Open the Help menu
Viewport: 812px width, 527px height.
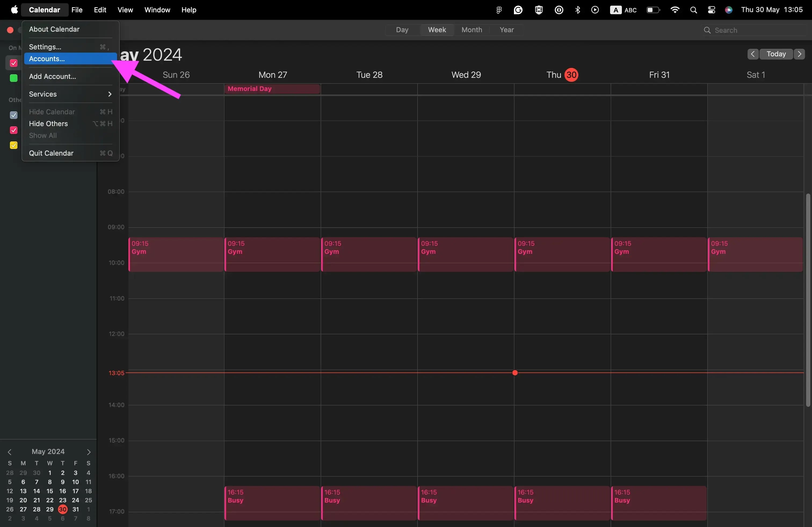189,10
